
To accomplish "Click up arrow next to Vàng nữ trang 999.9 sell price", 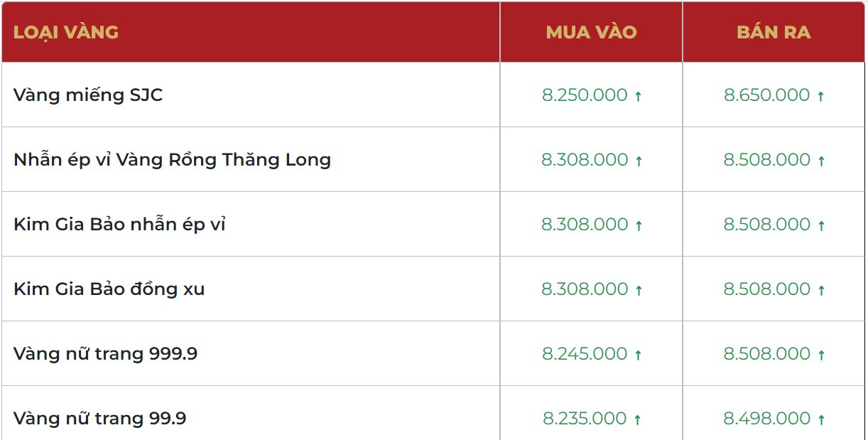I will click(x=821, y=355).
